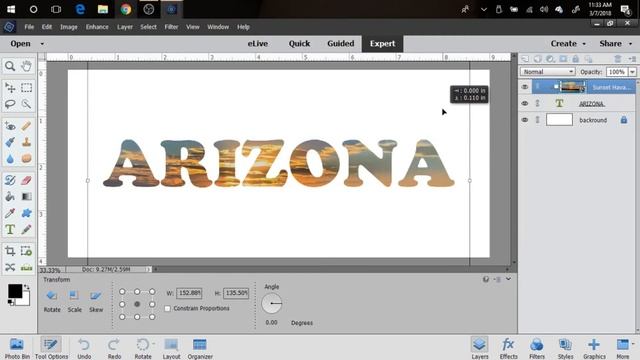Open the Enhance menu
This screenshot has width=640, height=360.
point(97,27)
